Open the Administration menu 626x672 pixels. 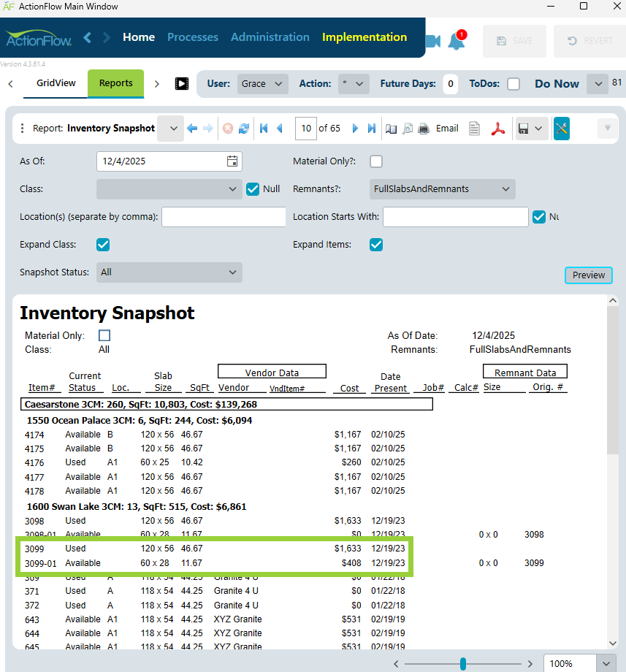point(270,37)
